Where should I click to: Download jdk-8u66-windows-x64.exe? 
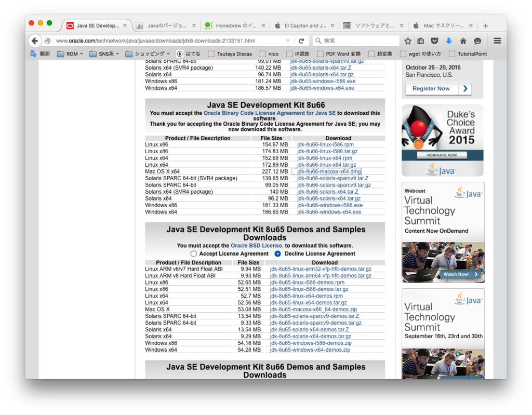(329, 212)
